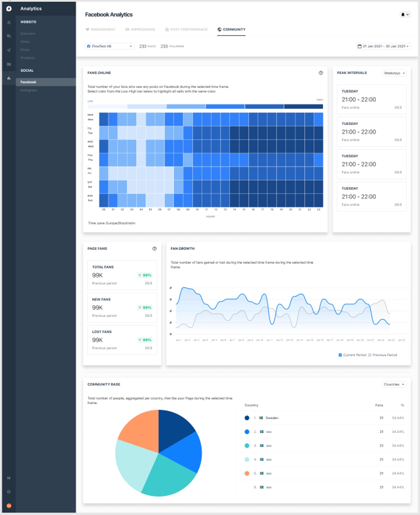420x515 pixels.
Task: Open the Countries dropdown in Community Base
Action: pyautogui.click(x=394, y=384)
